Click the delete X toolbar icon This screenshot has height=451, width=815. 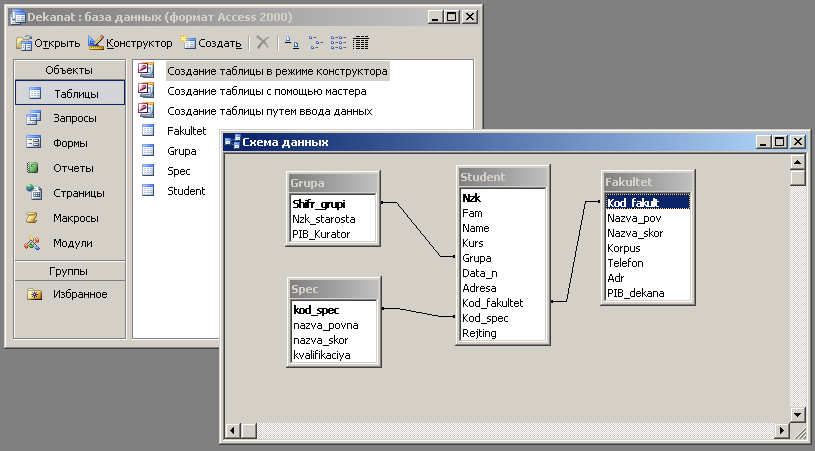[263, 43]
